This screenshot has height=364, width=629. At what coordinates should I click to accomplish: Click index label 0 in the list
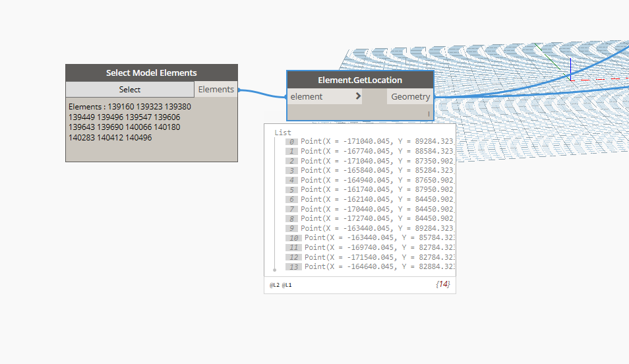coord(291,142)
